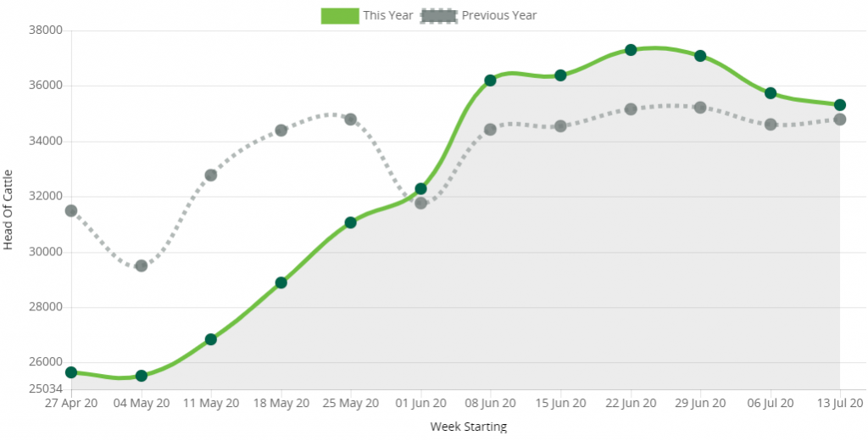Click the dotted gray Previous Year legend swatch
The height and width of the screenshot is (441, 868).
[x=439, y=15]
